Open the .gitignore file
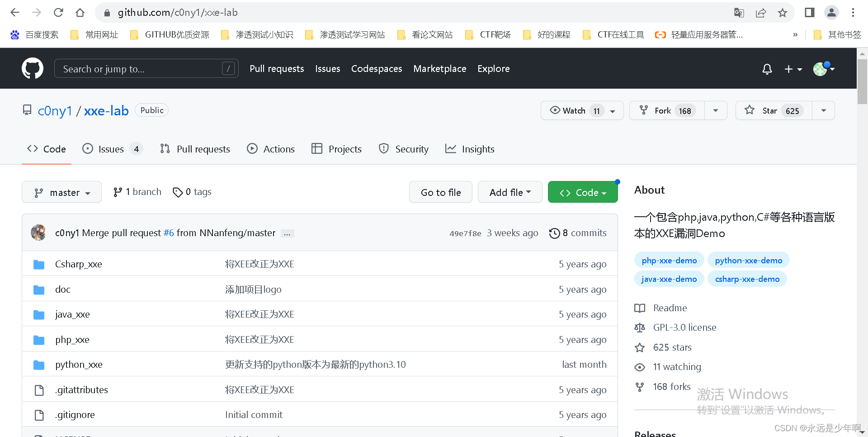Viewport: 868px width, 437px height. [x=75, y=415]
